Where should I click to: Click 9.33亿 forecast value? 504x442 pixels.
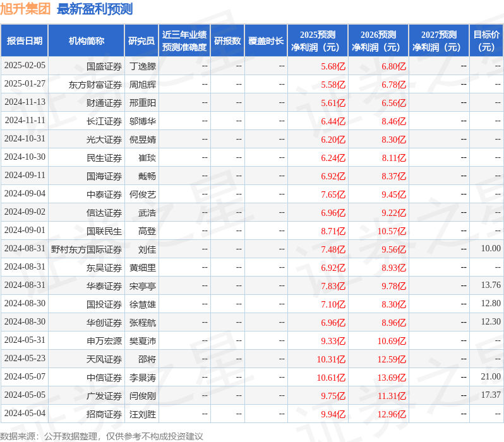333,342
